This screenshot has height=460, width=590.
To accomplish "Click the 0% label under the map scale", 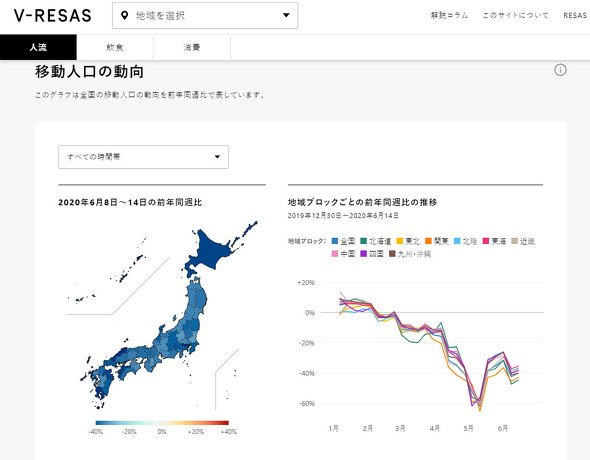I will (162, 432).
